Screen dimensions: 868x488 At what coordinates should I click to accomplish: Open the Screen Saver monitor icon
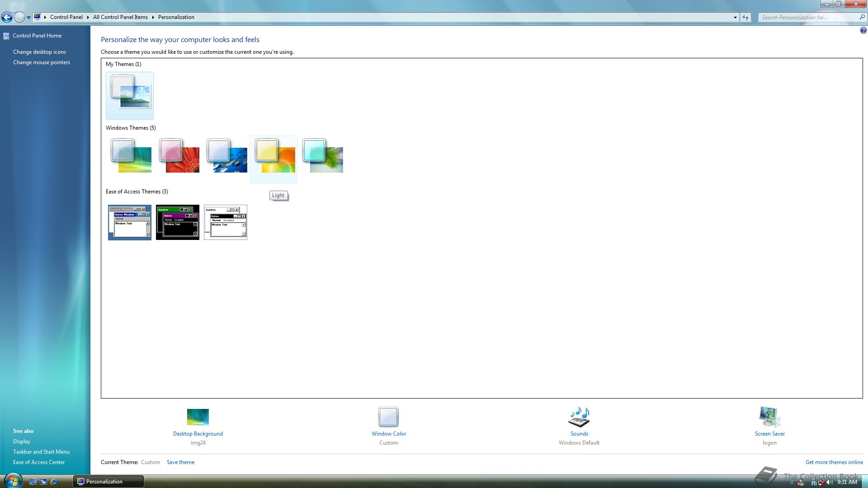click(769, 417)
